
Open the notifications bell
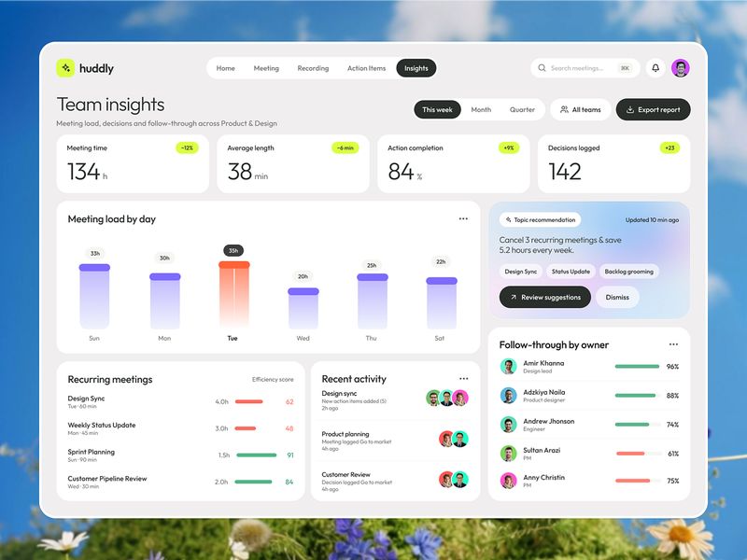click(x=655, y=68)
